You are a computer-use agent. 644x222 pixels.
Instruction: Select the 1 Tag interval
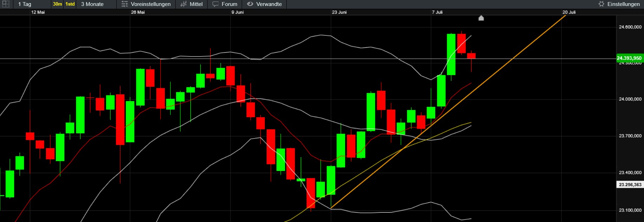coord(25,4)
